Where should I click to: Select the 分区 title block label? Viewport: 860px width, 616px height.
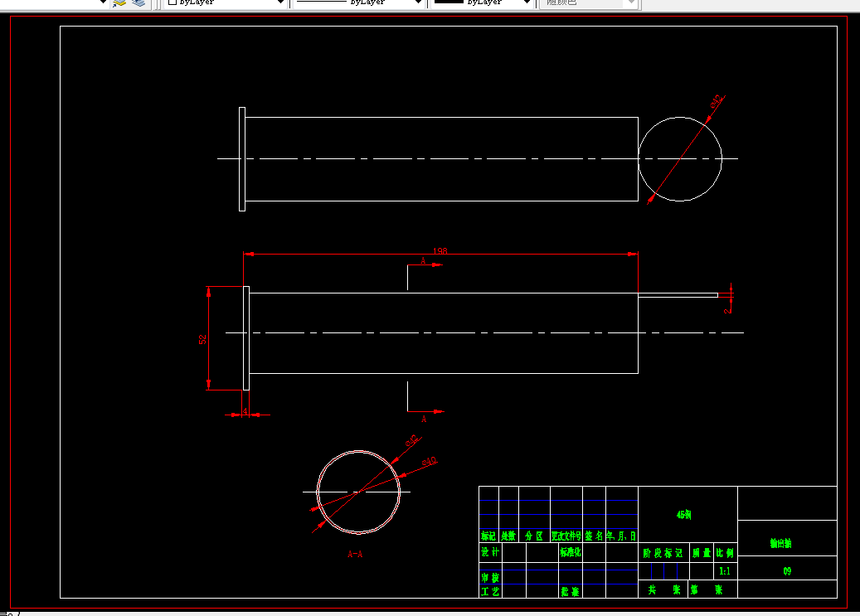click(x=533, y=536)
